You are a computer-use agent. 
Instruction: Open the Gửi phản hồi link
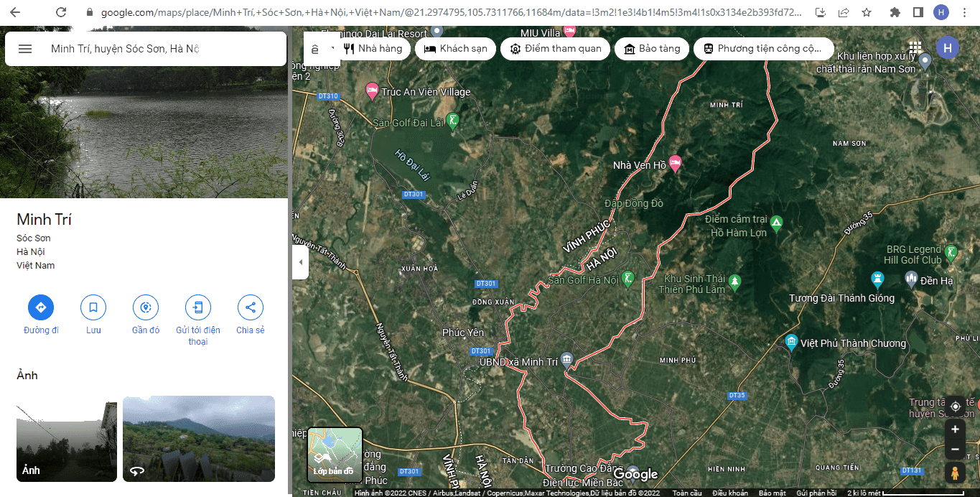817,493
